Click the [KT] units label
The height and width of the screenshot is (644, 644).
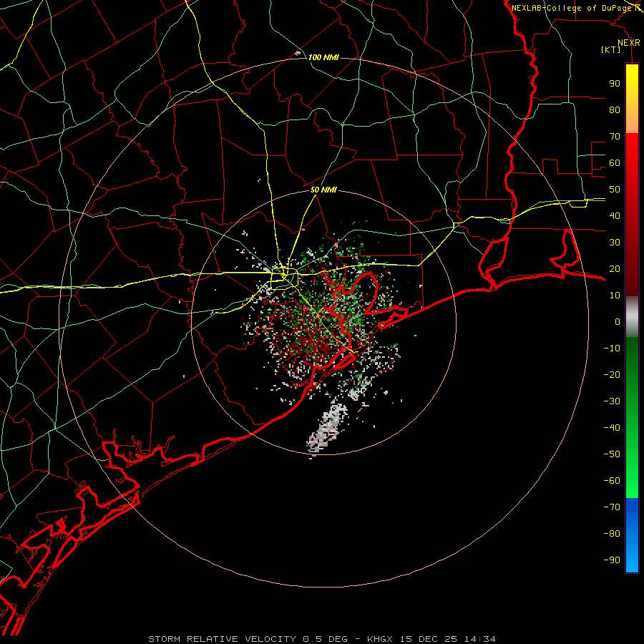coord(610,49)
